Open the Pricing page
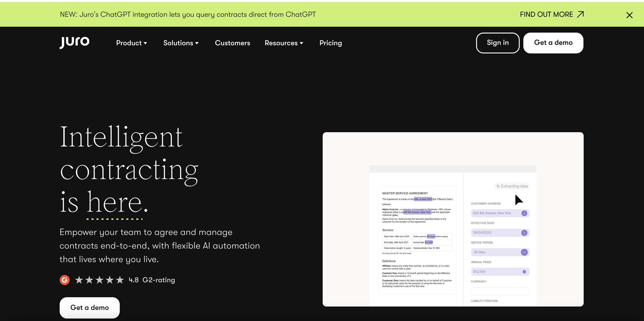 (x=331, y=43)
